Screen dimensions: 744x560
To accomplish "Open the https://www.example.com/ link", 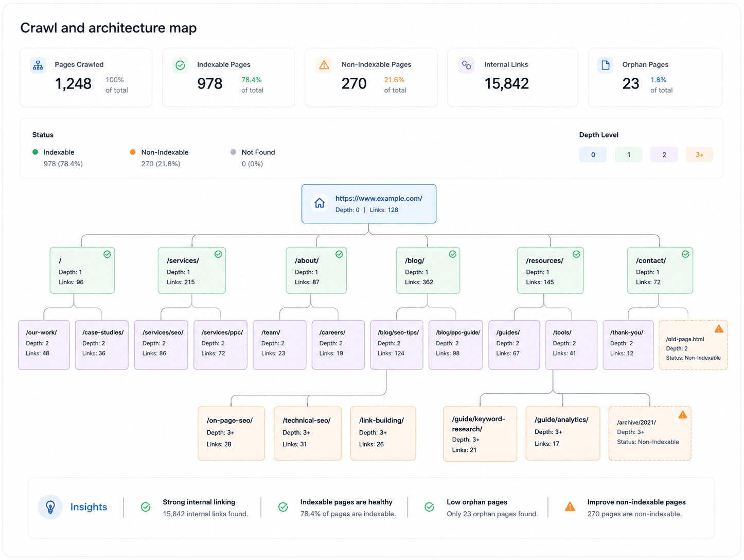I will point(379,198).
